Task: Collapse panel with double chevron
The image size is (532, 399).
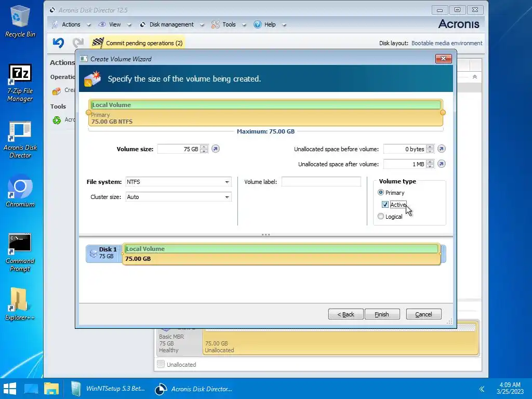Action: (475, 77)
